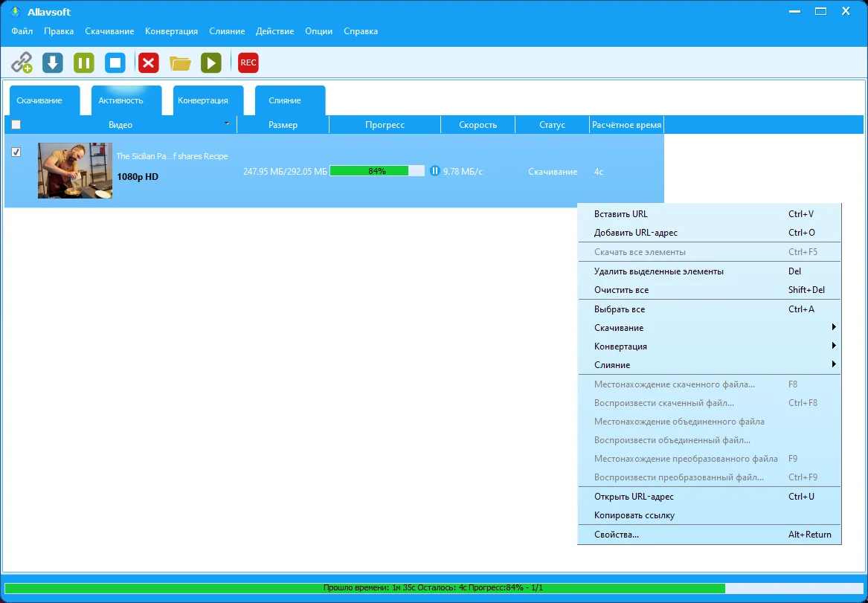Switch to the Активность tab

[x=120, y=100]
